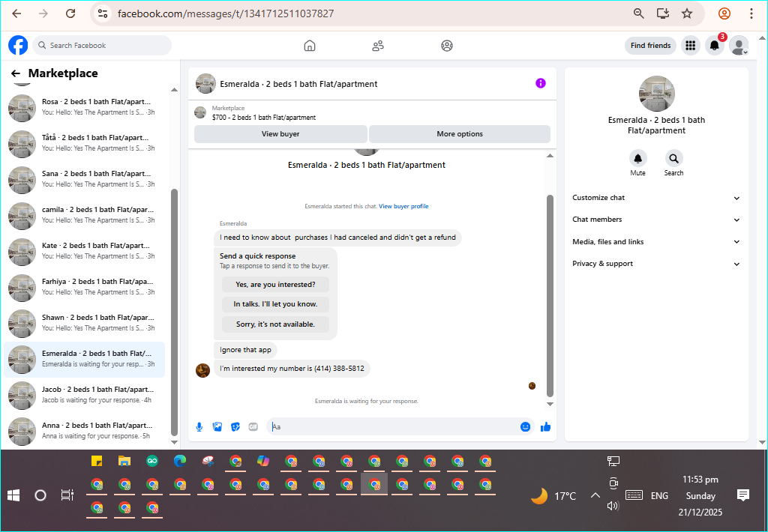Viewport: 768px width, 532px height.
Task: Click the chat messages scrollbar
Action: pyautogui.click(x=550, y=296)
